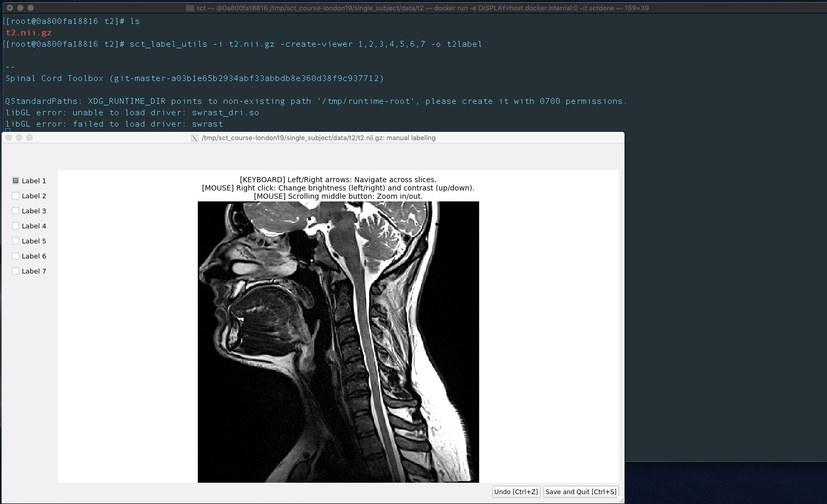Viewport: 827px width, 504px height.
Task: Click the terminal window title text
Action: pyautogui.click(x=422, y=8)
